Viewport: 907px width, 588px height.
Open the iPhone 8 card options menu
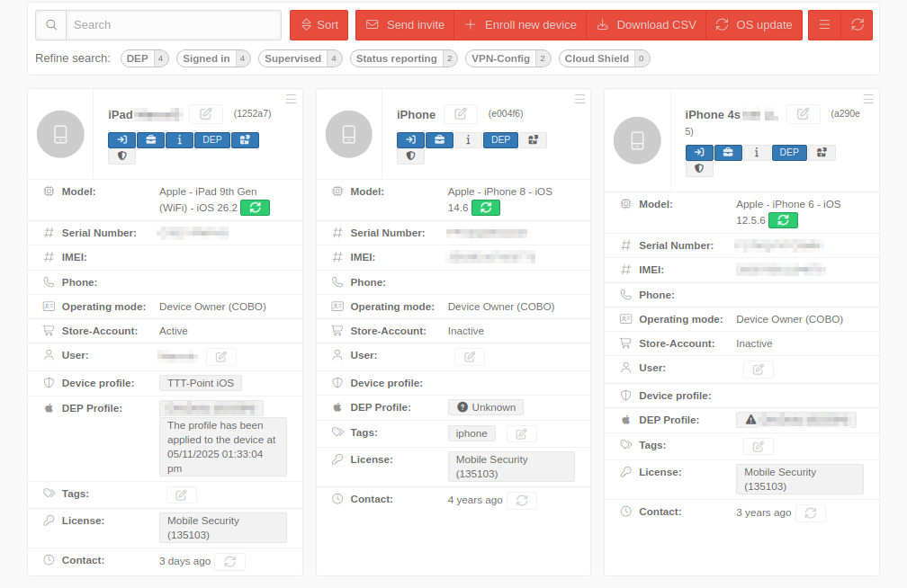(x=579, y=99)
